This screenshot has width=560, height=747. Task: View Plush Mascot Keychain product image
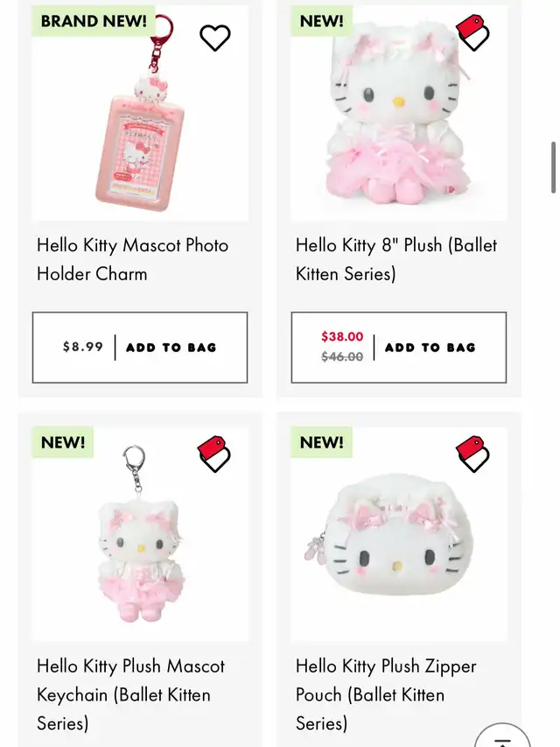[x=140, y=534]
